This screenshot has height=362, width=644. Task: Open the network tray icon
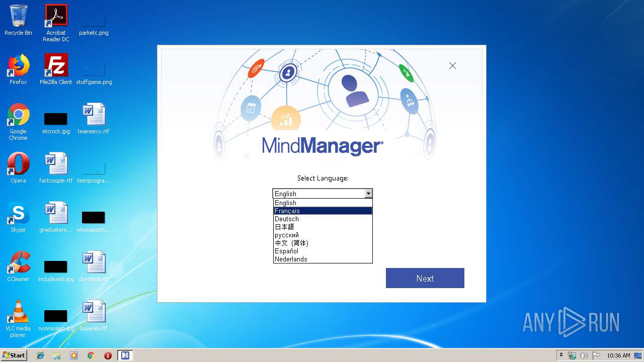point(572,355)
